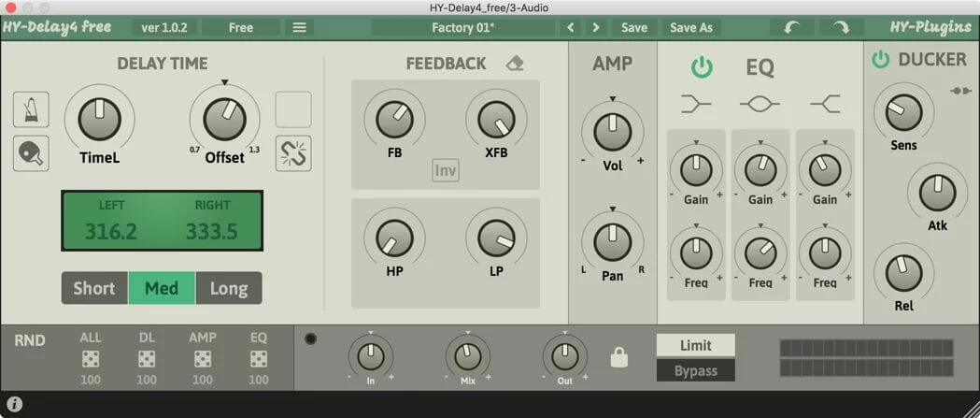
Task: Select the Long delay range
Action: 229,288
